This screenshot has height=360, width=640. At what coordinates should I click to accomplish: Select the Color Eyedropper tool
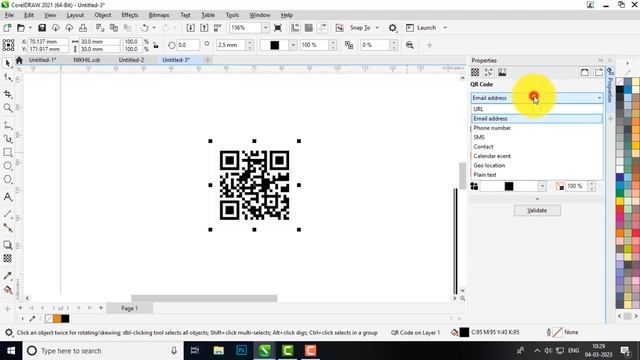(x=7, y=276)
